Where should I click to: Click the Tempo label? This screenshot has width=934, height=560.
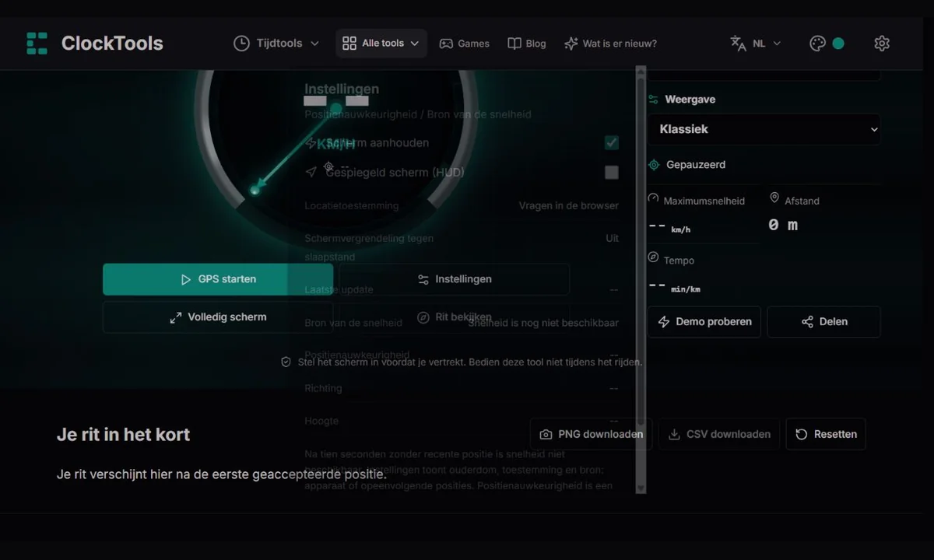tap(679, 261)
